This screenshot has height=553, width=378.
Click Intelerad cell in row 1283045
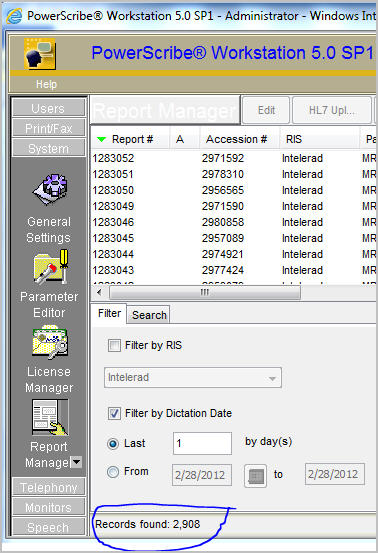click(x=303, y=238)
